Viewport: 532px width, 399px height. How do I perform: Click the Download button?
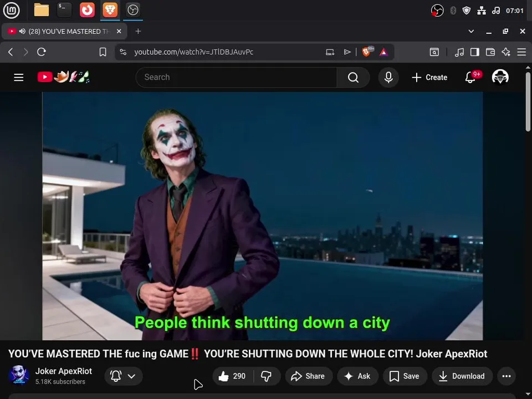[x=462, y=376]
